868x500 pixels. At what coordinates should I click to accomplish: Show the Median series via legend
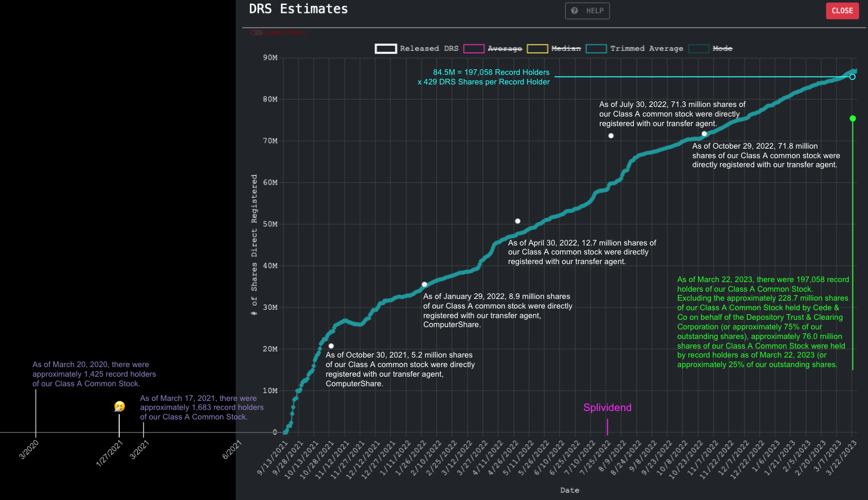tap(537, 48)
